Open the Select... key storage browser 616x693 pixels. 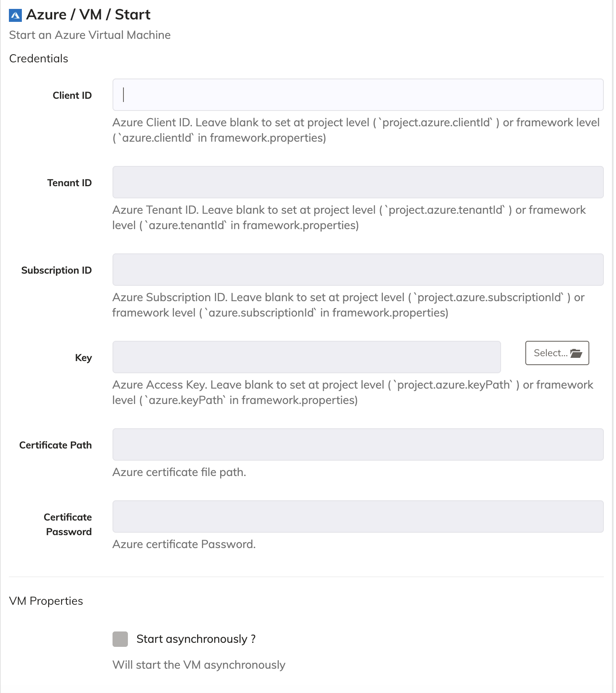557,353
